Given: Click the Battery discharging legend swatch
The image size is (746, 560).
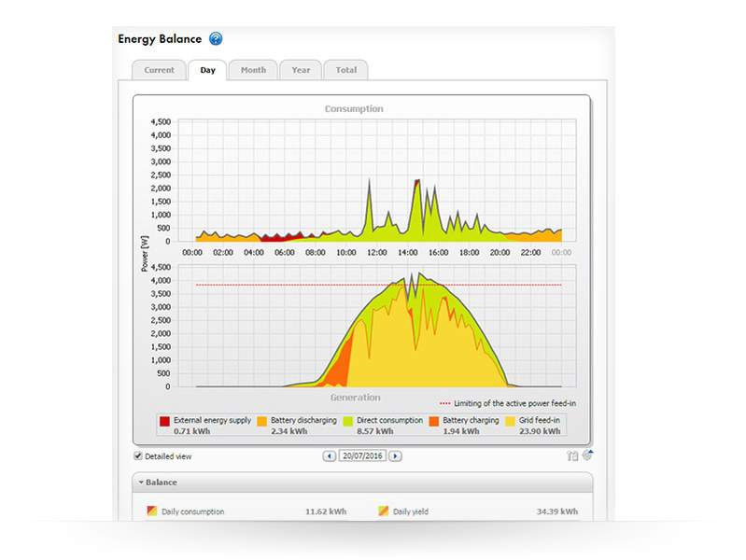Looking at the screenshot, I should (x=260, y=422).
